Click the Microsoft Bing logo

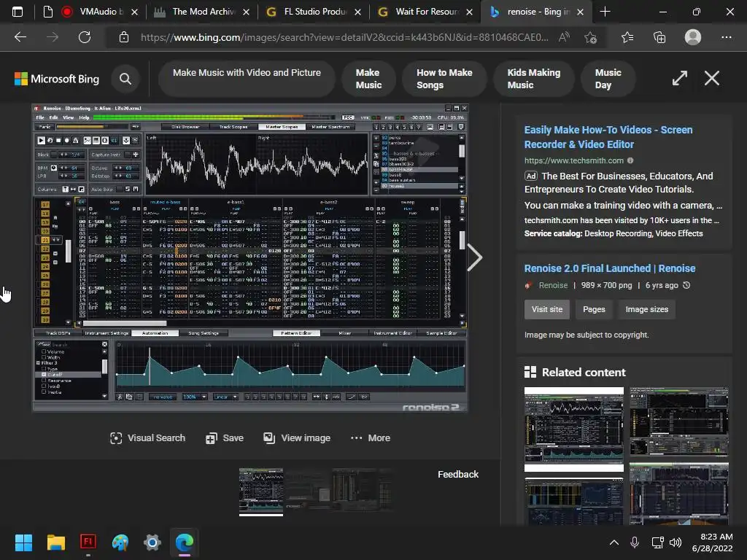[x=57, y=79]
